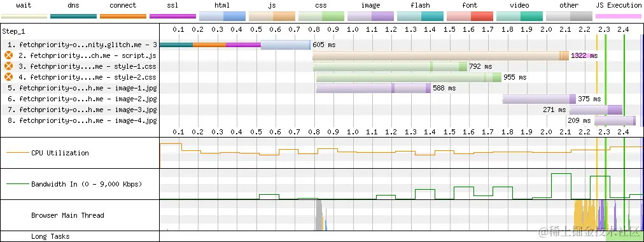Select the html legend color swatch

pyautogui.click(x=222, y=17)
